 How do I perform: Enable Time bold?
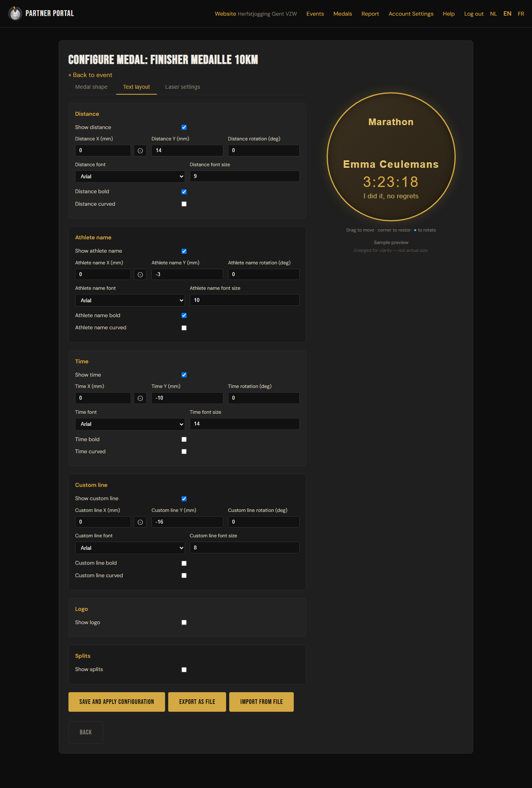click(184, 440)
